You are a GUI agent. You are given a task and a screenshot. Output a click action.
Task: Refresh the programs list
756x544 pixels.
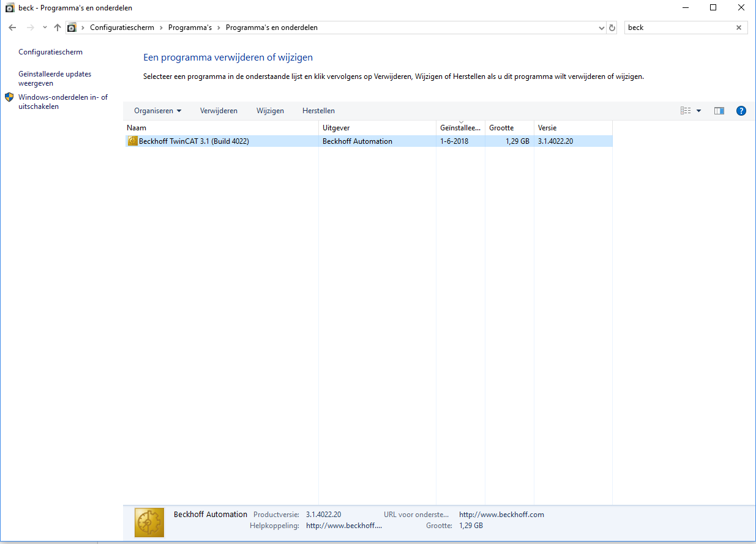click(612, 28)
